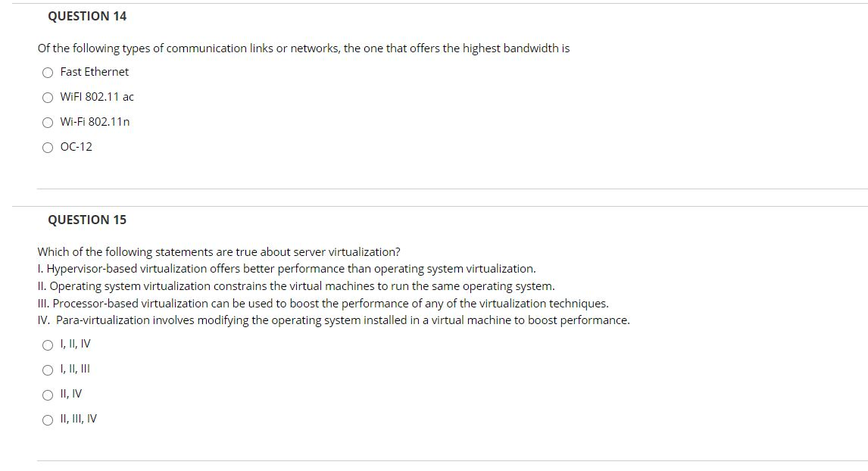
Task: Click the QUESTION 14 heading
Action: click(86, 16)
